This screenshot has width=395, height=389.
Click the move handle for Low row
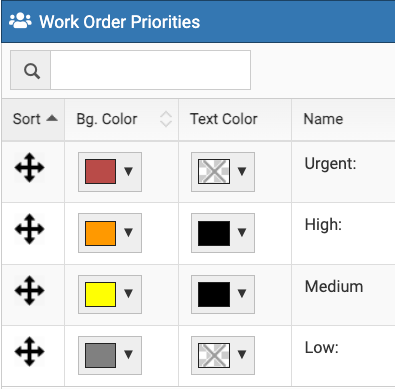30,352
